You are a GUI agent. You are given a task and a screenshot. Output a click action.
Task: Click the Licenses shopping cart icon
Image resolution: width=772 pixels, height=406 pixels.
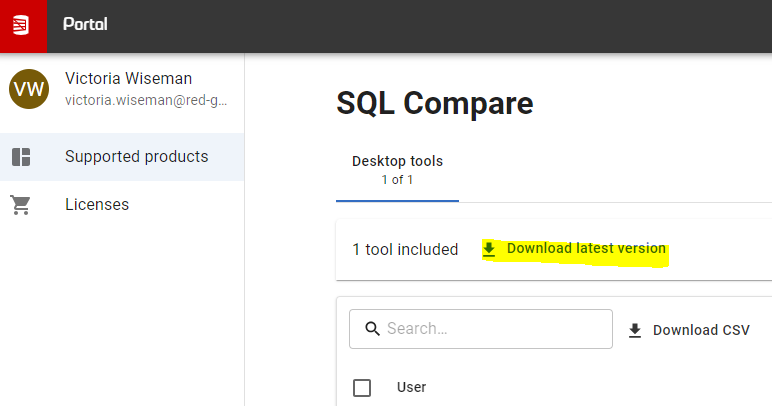[21, 205]
